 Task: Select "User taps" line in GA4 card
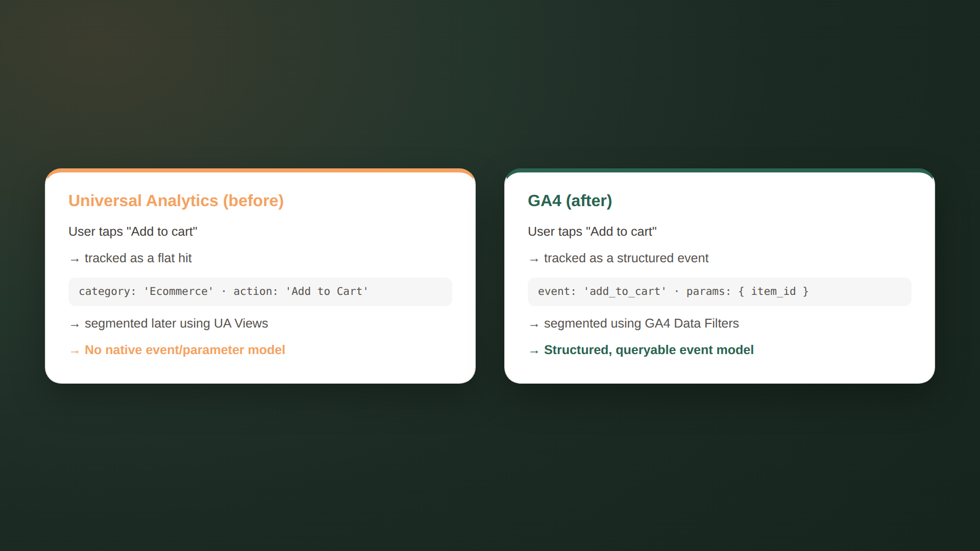592,232
